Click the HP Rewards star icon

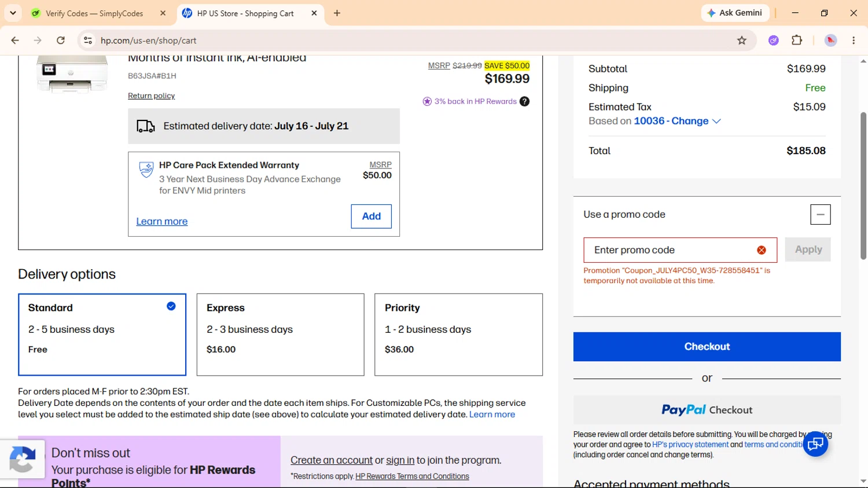[x=427, y=101]
